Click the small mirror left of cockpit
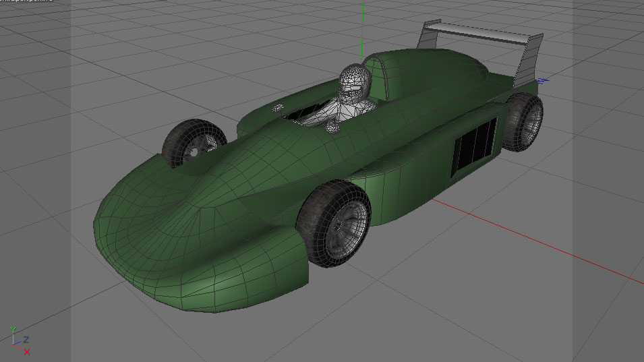The image size is (644, 362). click(x=277, y=108)
